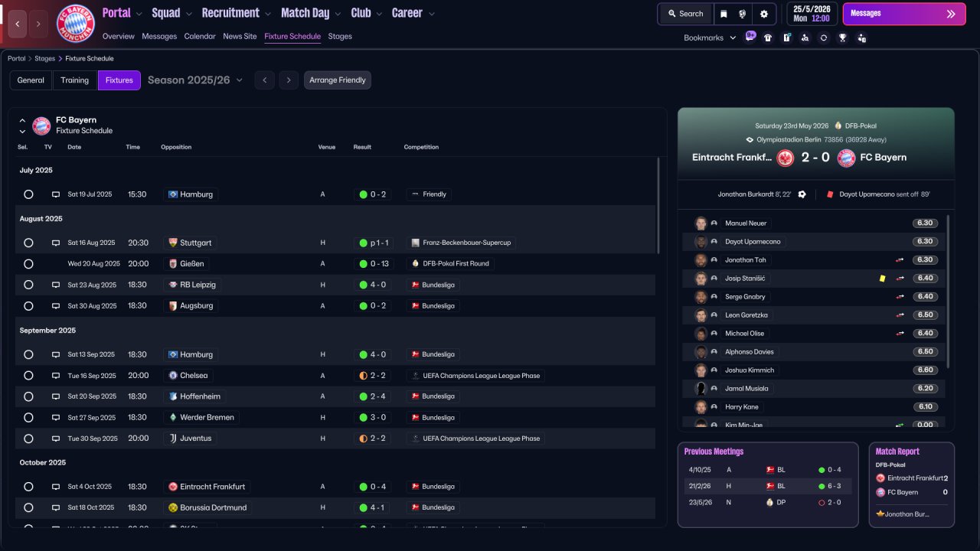This screenshot has width=980, height=551.
Task: Go to next season with right chevron
Action: (x=289, y=80)
